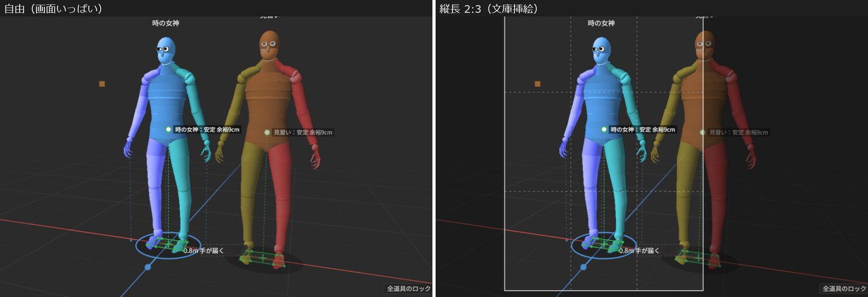Viewport: 868px width, 297px height.
Task: Click 全道具のロック button in right 2:3 panel
Action: [844, 288]
